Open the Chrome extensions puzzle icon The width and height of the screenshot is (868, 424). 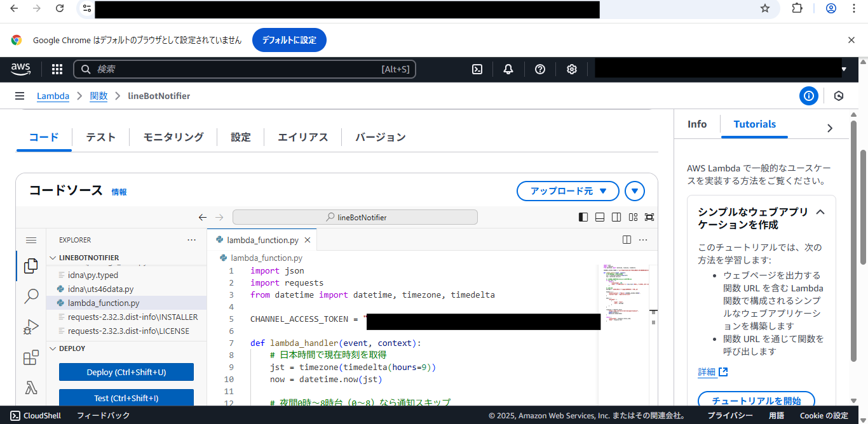click(797, 8)
